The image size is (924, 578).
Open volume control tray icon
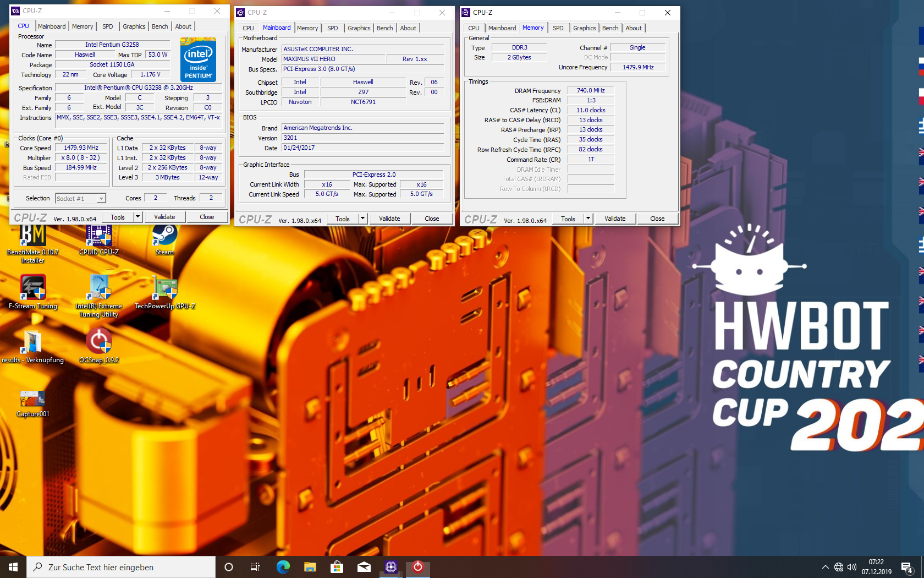point(852,567)
